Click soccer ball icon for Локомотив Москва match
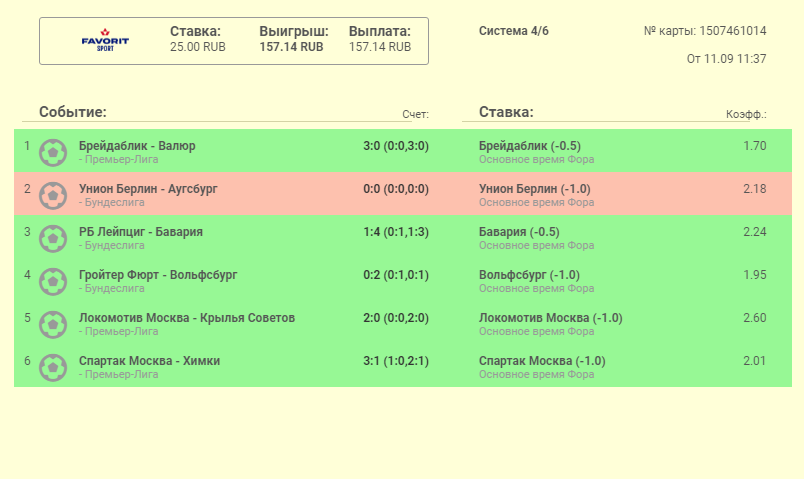This screenshot has height=479, width=804. (53, 325)
